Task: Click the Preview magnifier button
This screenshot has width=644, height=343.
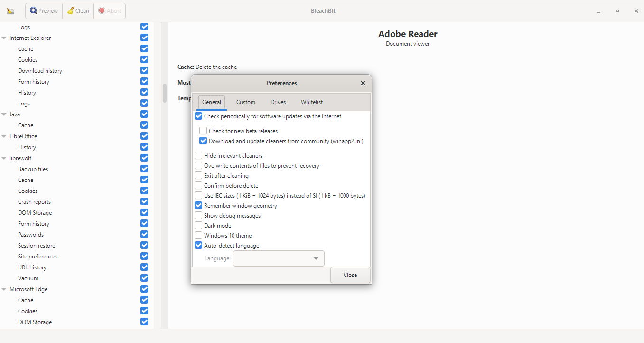Action: click(44, 11)
